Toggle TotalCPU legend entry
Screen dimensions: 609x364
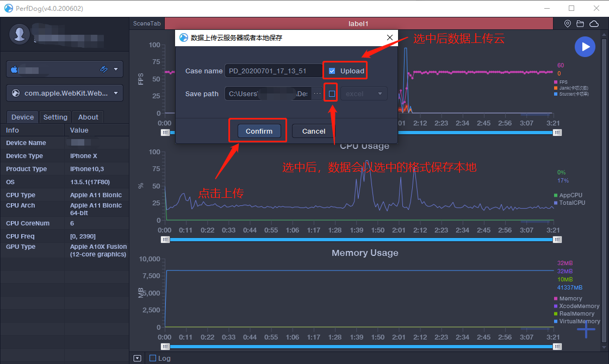[x=569, y=203]
